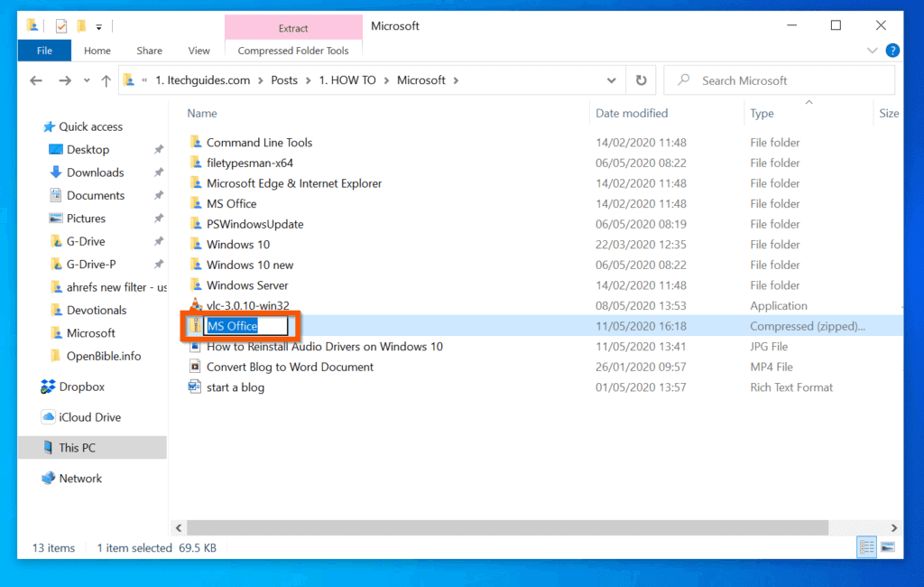
Task: Open the Extract ribbon command
Action: [x=292, y=28]
